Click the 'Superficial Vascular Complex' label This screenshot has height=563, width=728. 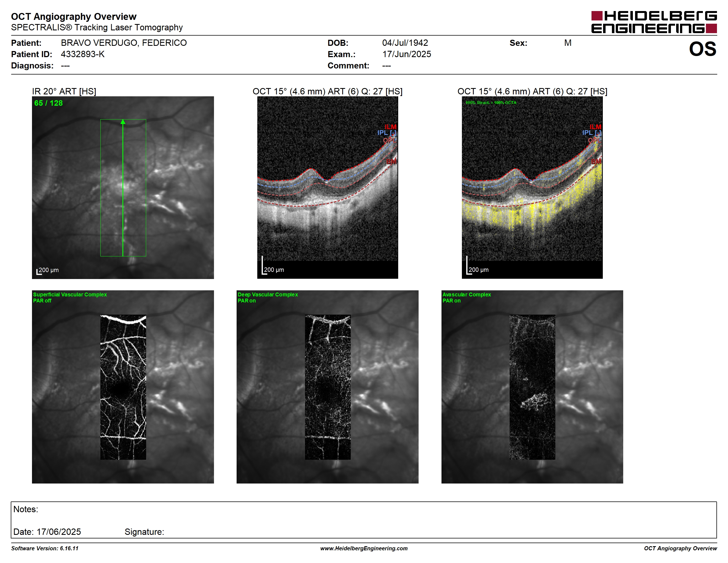(70, 294)
